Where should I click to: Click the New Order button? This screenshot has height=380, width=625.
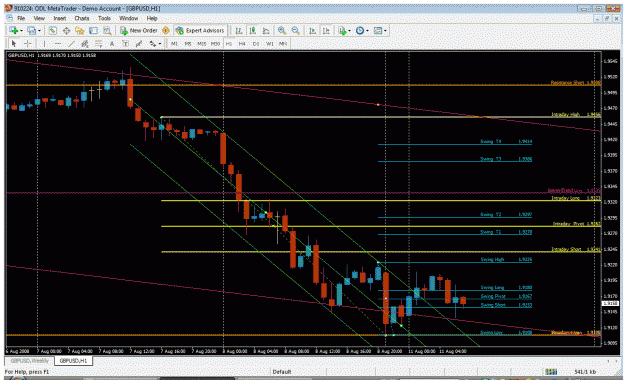point(138,31)
